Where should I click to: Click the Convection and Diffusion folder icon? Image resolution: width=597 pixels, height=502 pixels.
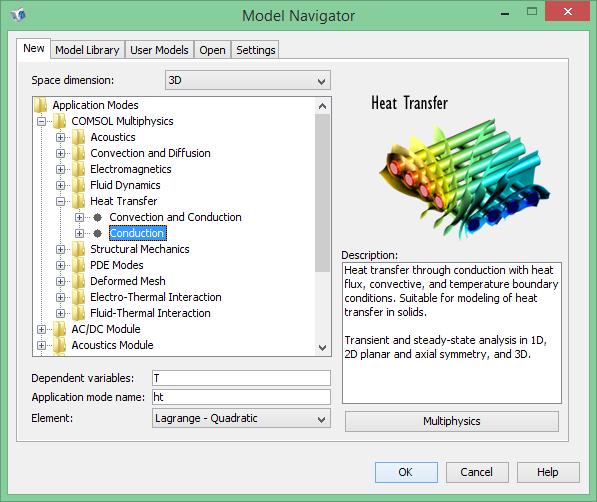click(78, 153)
